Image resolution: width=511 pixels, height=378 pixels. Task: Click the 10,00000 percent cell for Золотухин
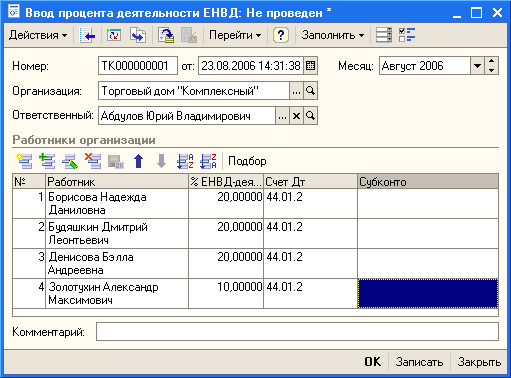pos(226,294)
